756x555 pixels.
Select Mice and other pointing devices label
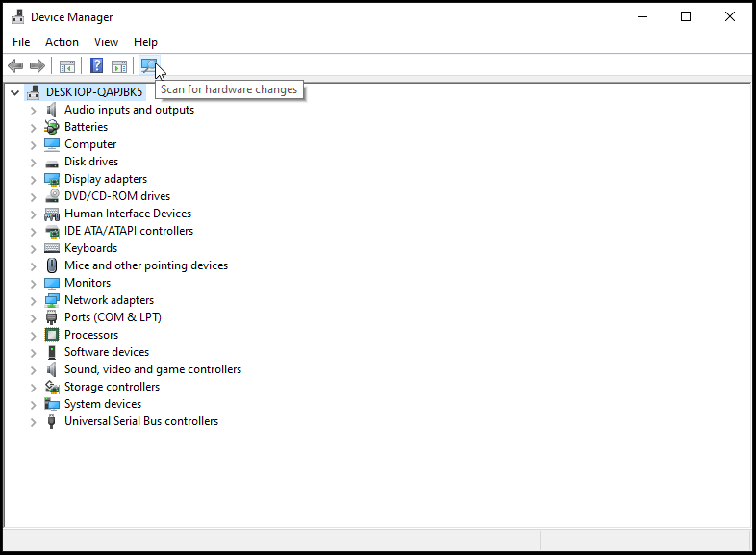pyautogui.click(x=146, y=265)
